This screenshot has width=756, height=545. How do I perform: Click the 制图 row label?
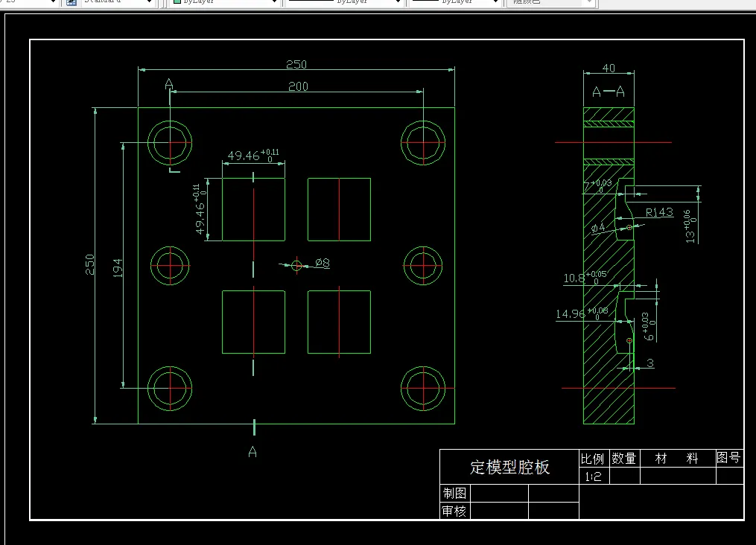pyautogui.click(x=454, y=494)
